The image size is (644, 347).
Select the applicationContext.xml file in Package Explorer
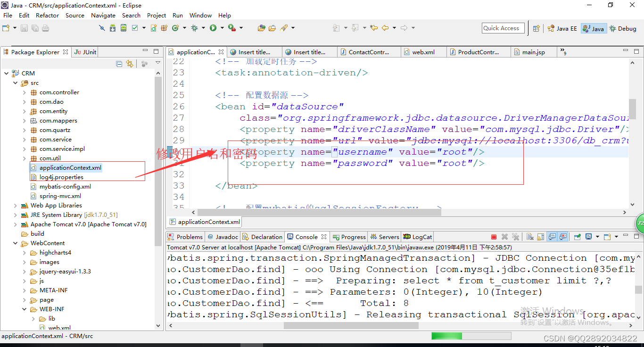click(70, 167)
